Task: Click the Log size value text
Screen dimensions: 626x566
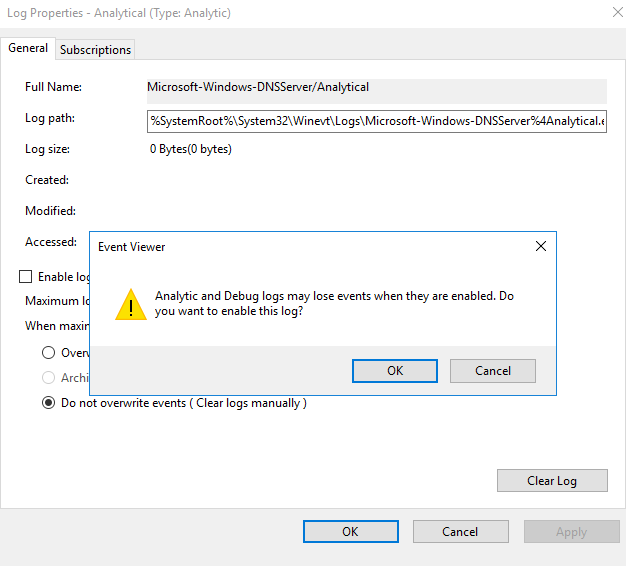Action: tap(190, 149)
